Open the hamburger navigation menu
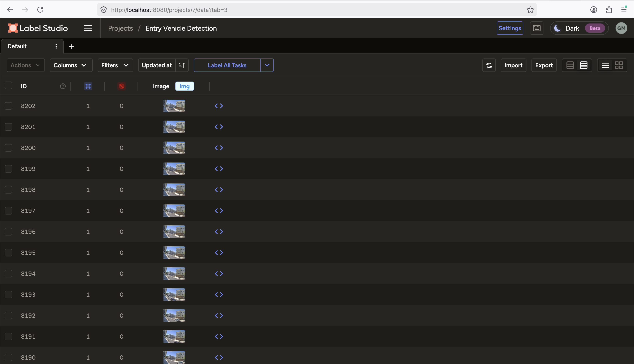The image size is (634, 364). [88, 28]
